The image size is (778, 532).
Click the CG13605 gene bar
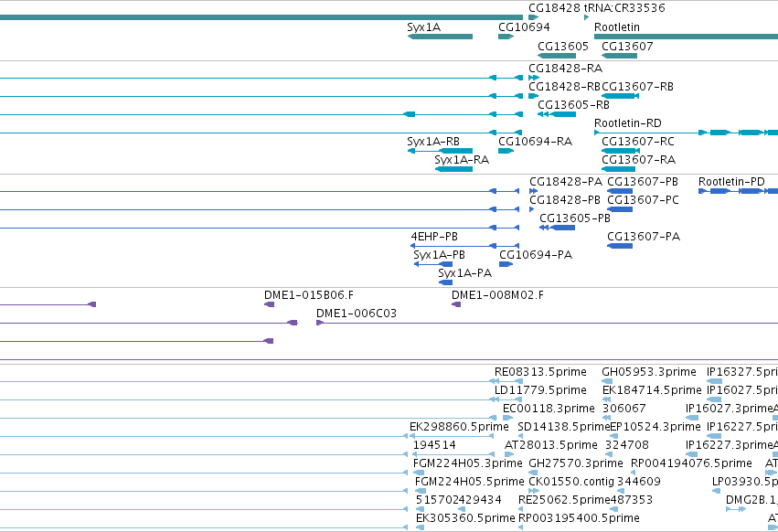[557, 56]
